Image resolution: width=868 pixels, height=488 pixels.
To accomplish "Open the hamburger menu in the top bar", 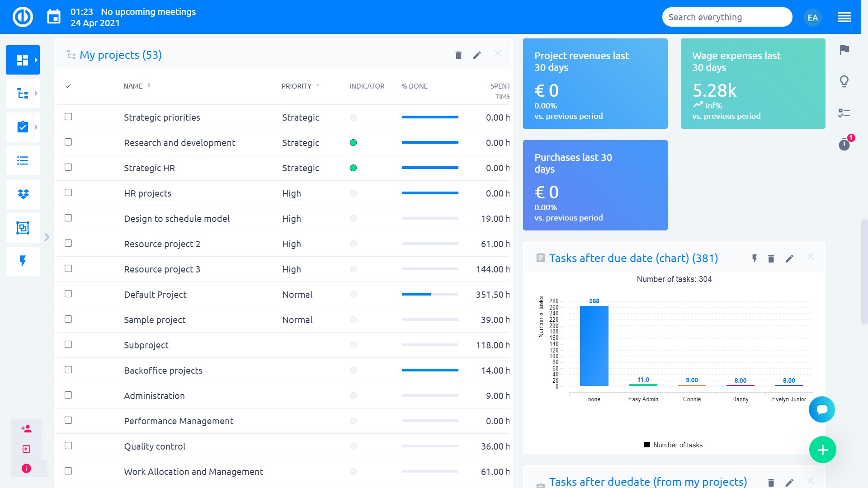I will (844, 17).
